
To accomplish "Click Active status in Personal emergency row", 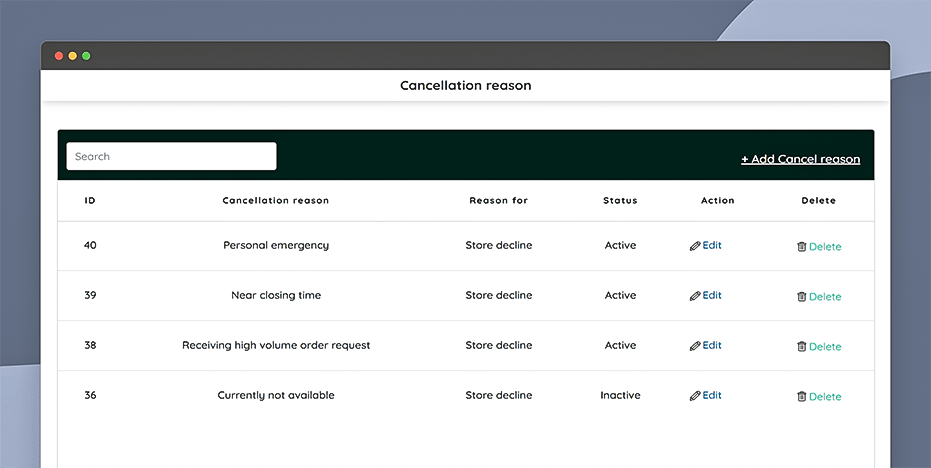I will point(620,245).
